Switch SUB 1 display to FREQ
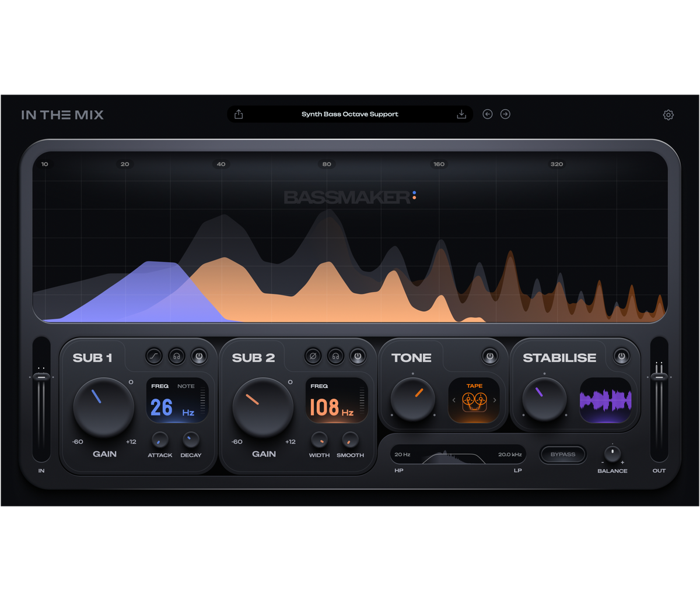 pyautogui.click(x=160, y=386)
